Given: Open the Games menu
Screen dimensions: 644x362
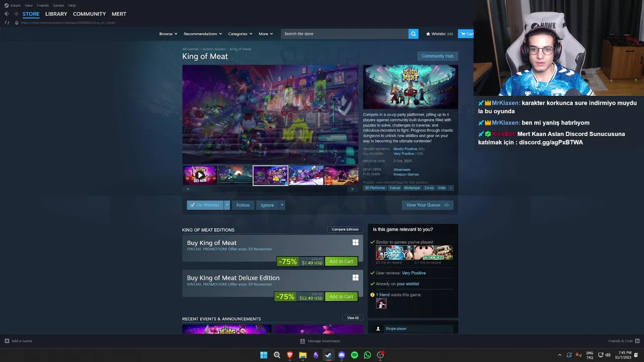Looking at the screenshot, I should click(58, 6).
